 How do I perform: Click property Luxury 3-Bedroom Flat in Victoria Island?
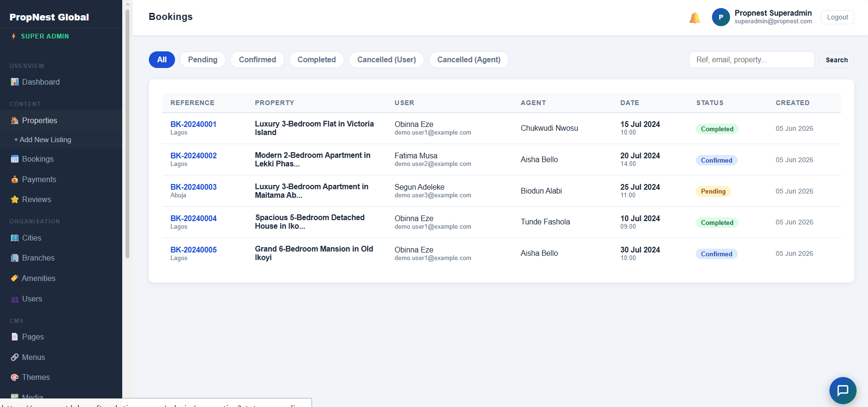[314, 128]
